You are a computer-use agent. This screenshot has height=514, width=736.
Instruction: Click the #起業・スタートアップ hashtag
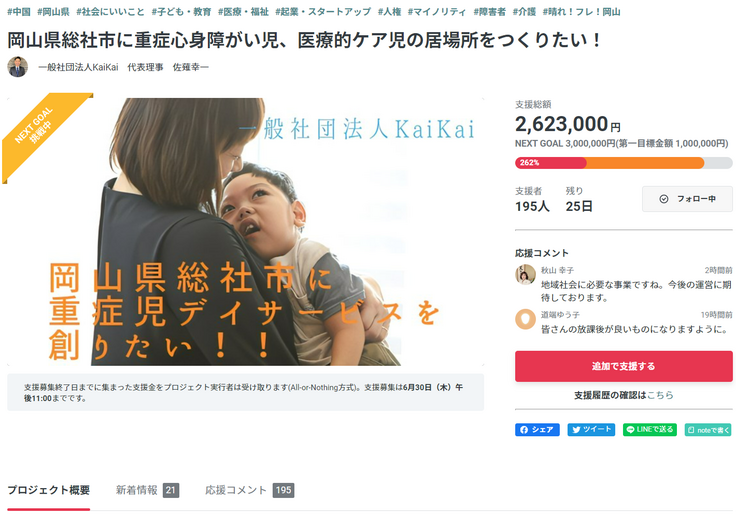323,12
